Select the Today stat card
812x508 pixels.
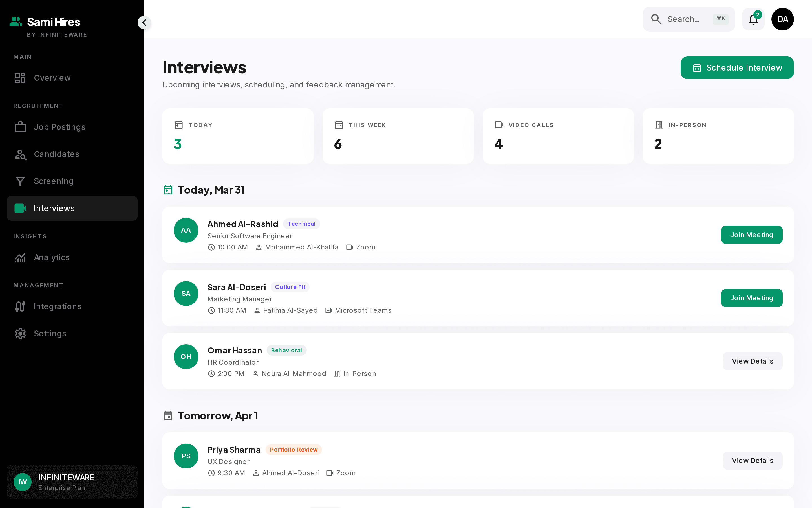coord(238,136)
